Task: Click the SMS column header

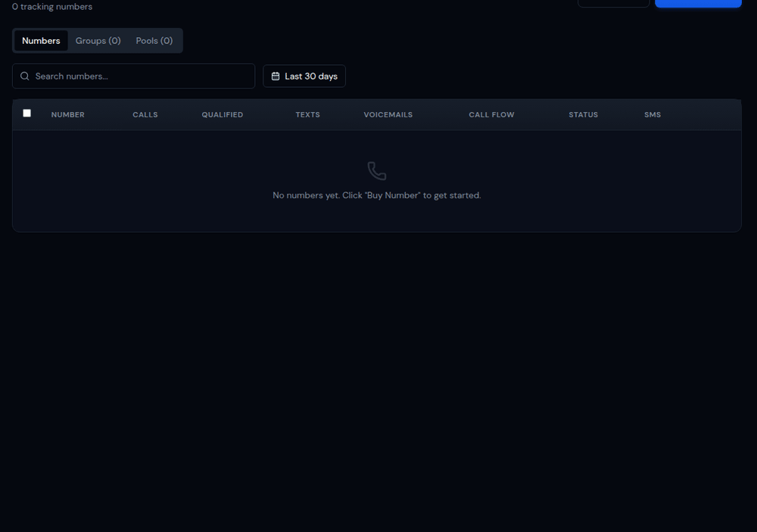Action: pyautogui.click(x=653, y=115)
